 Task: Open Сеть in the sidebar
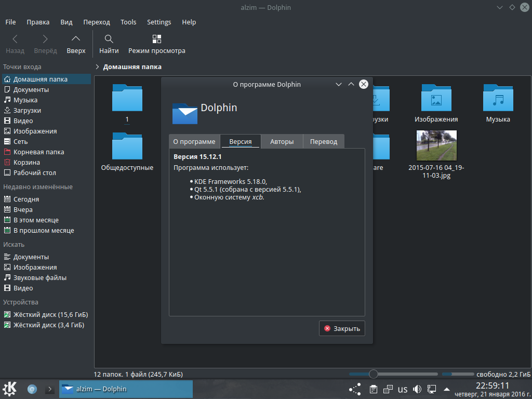coord(46,141)
